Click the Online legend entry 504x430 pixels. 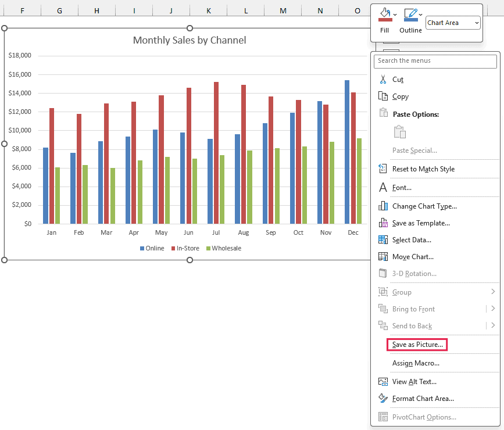[152, 249]
